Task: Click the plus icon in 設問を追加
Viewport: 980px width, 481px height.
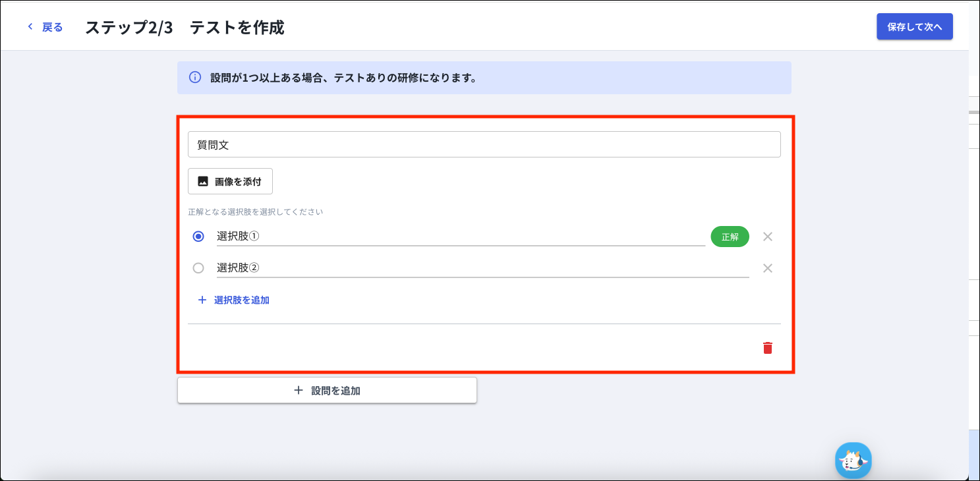Action: pos(299,391)
